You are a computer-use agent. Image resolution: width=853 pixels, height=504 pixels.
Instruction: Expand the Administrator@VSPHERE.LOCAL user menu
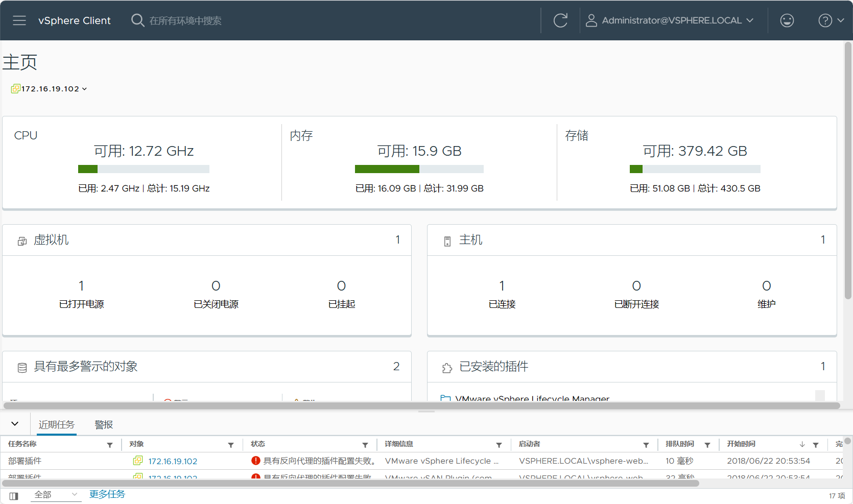[670, 20]
